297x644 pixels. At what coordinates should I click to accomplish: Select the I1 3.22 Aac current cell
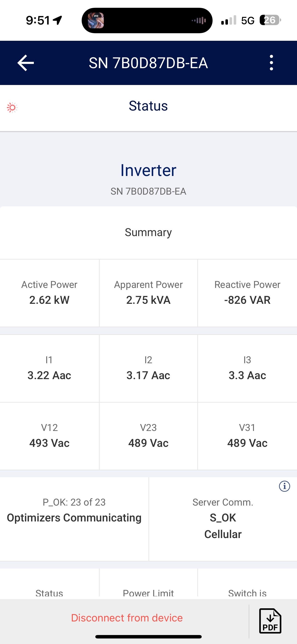pos(49,368)
